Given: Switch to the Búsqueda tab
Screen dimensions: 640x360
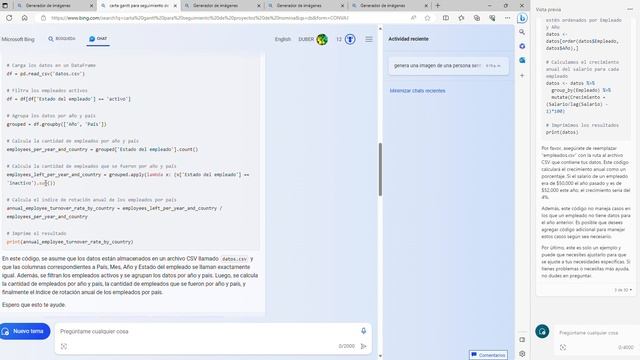Looking at the screenshot, I should (x=62, y=39).
